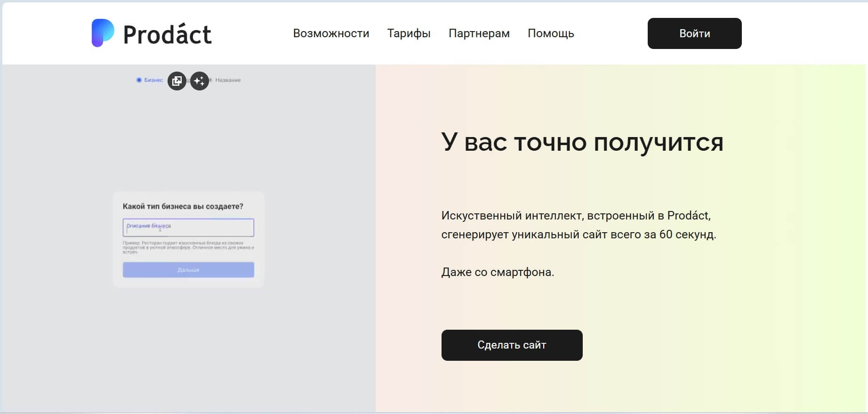This screenshot has width=868, height=414.
Task: Click the Дальше button in the form
Action: [x=188, y=270]
